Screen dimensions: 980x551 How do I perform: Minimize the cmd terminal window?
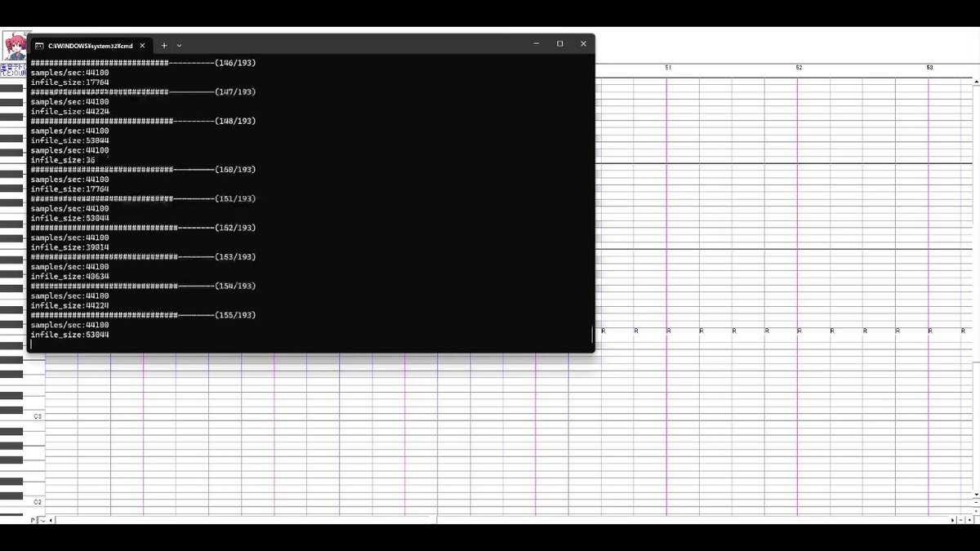537,44
